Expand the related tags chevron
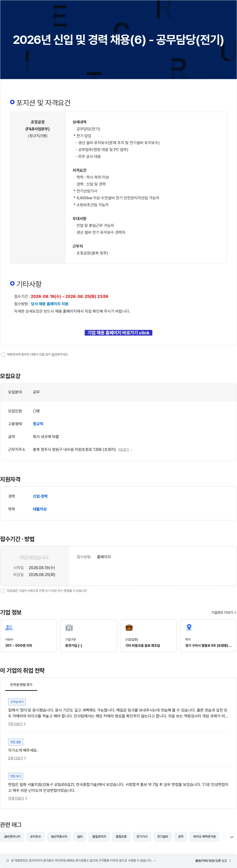237x868 pixels. 232,837
